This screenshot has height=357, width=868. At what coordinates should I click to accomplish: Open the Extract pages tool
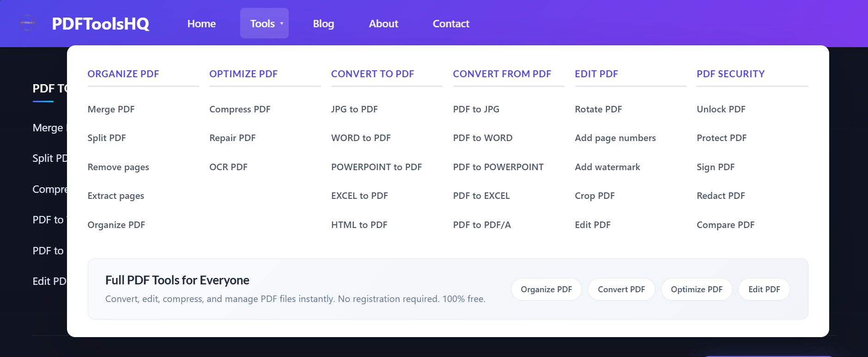click(x=116, y=196)
